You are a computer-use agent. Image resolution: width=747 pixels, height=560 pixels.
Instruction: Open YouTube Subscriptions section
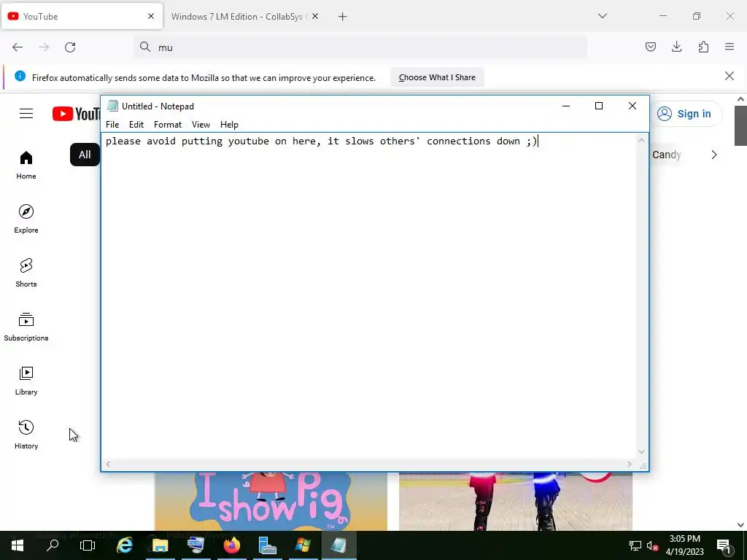pyautogui.click(x=26, y=327)
